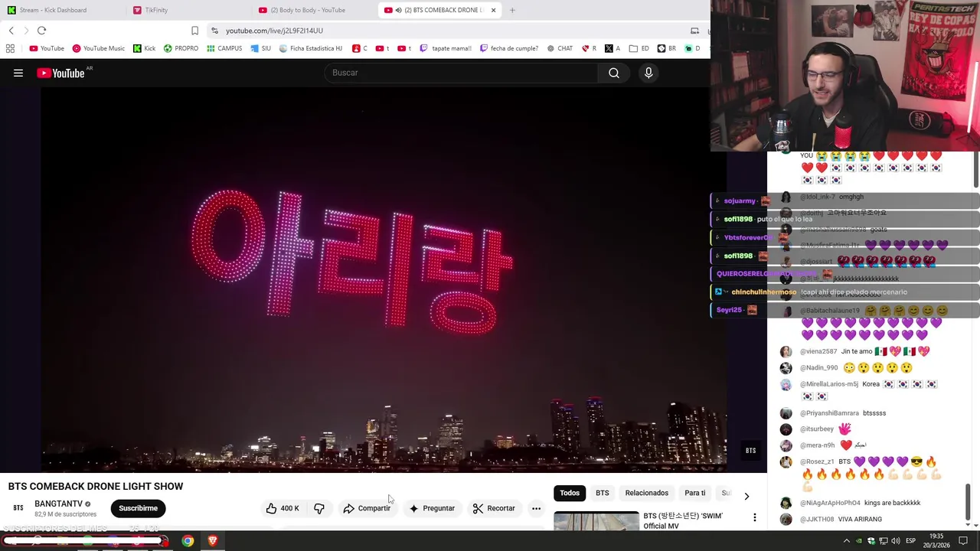
Task: Open more actions ellipsis beside Recortar
Action: tap(536, 508)
